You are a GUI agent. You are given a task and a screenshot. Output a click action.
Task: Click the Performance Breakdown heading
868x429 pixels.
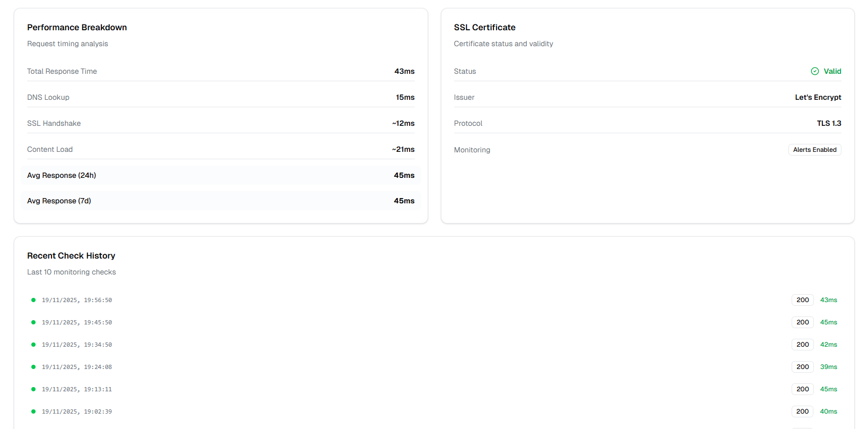(77, 27)
